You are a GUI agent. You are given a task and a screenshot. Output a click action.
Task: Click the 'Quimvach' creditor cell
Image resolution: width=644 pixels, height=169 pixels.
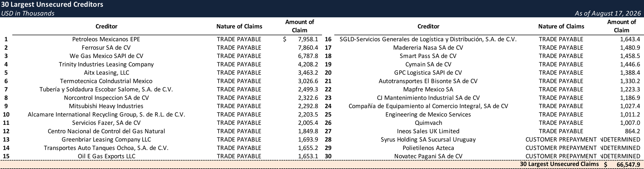[x=428, y=123]
